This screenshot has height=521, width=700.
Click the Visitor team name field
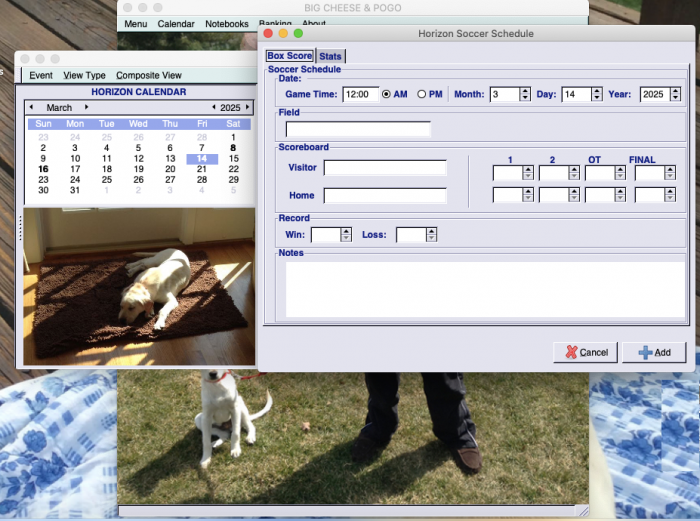point(385,168)
